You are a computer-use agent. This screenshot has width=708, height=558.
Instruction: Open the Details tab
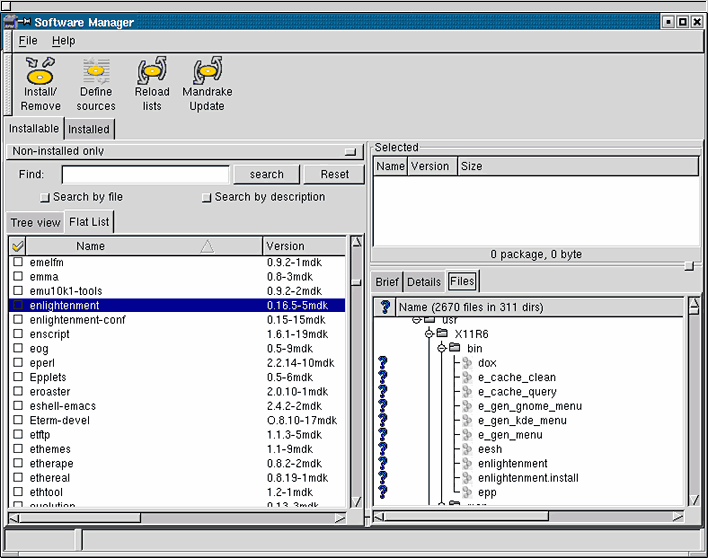[x=424, y=282]
